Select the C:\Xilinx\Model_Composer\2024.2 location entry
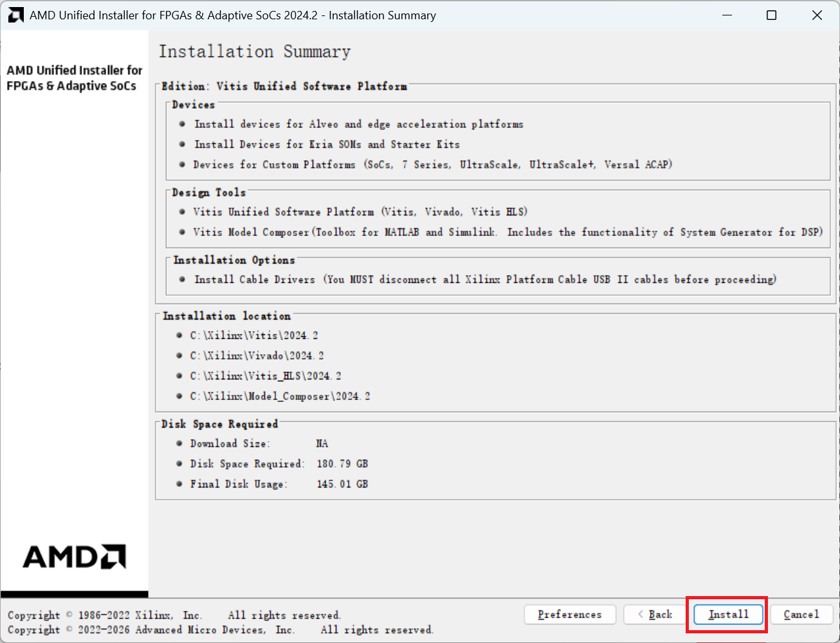The width and height of the screenshot is (840, 643). (x=280, y=397)
